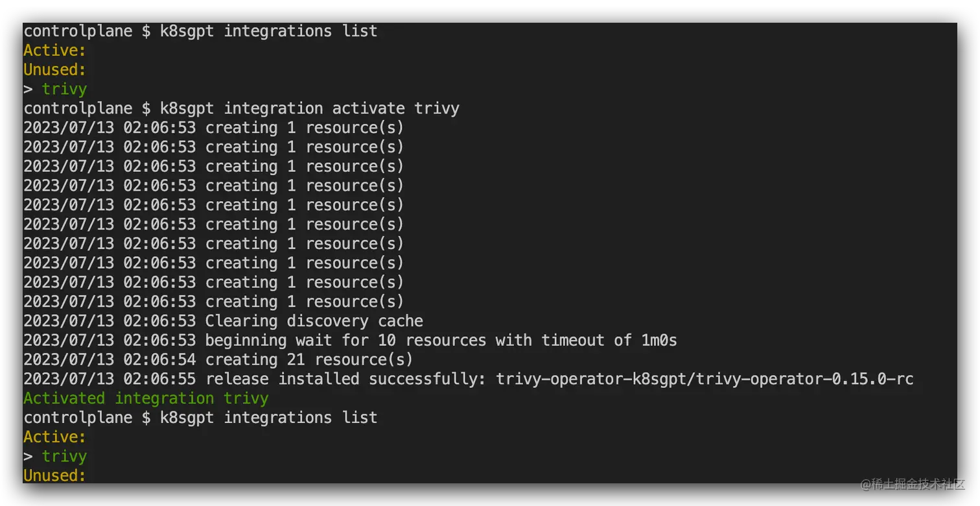Click the 'trivy' entry listed under Active
The width and height of the screenshot is (980, 506).
coord(64,456)
